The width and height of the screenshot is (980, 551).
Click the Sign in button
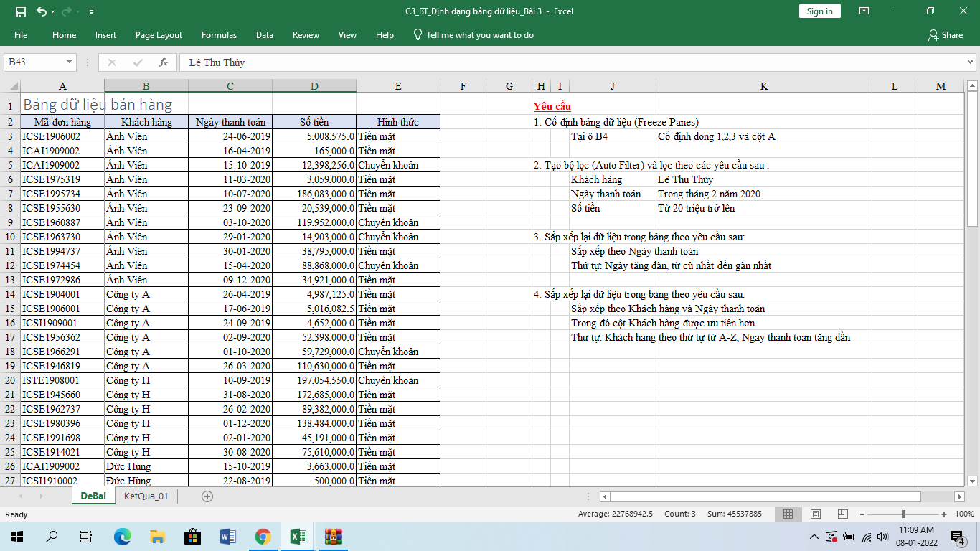819,11
